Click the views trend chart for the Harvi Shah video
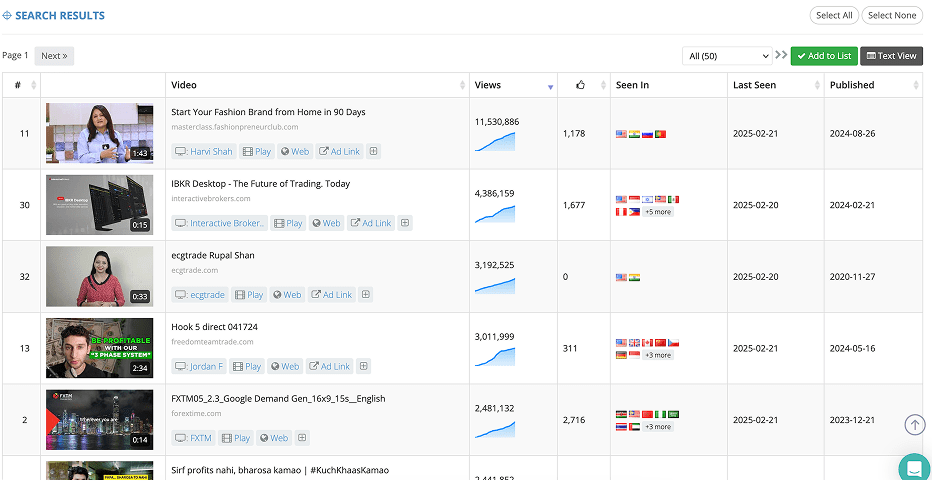The height and width of the screenshot is (484, 932). pos(495,142)
